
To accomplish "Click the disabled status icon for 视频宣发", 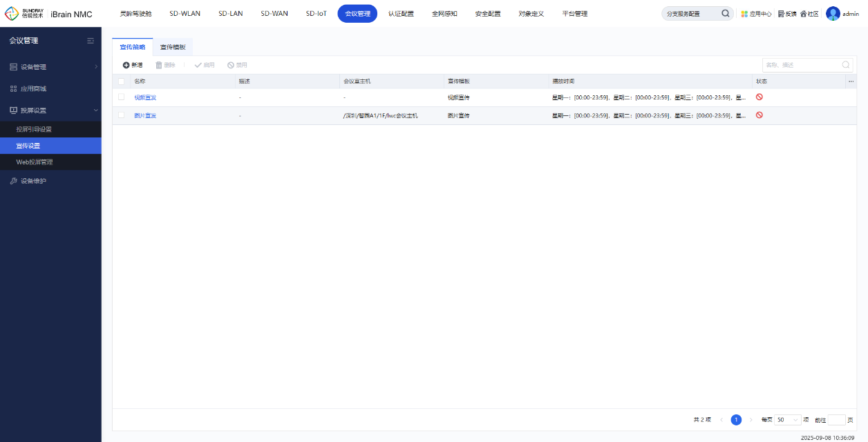I will (x=759, y=97).
